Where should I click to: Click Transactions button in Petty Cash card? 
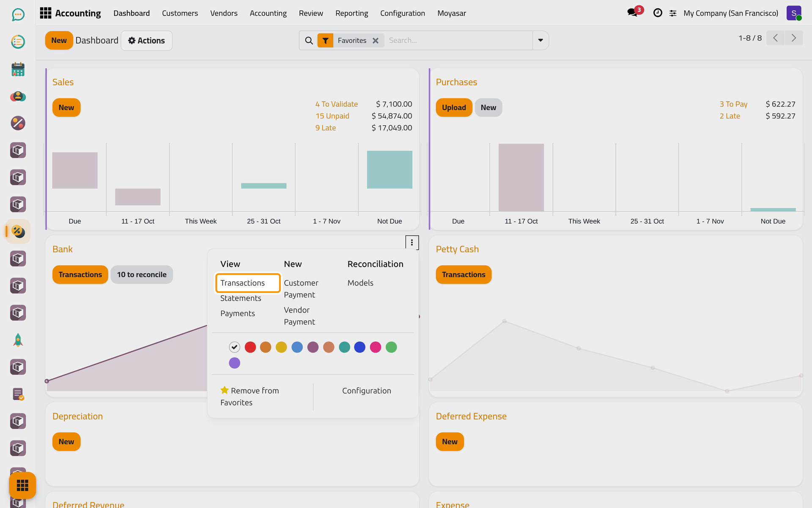point(464,275)
